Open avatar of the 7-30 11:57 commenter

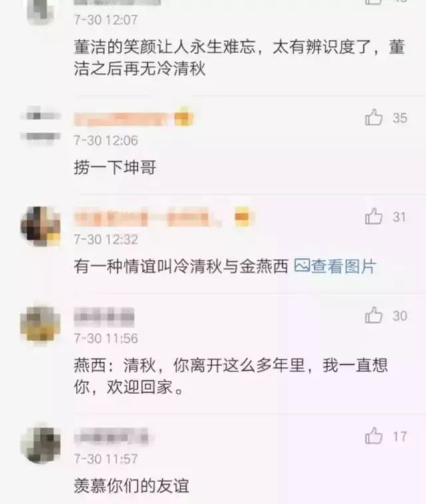40,445
